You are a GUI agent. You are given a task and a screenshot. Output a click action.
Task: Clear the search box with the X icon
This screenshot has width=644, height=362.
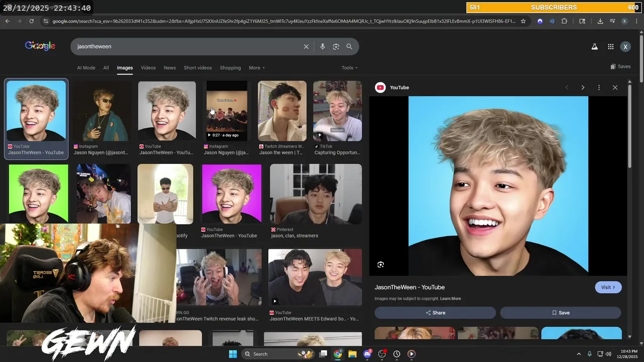(x=306, y=46)
